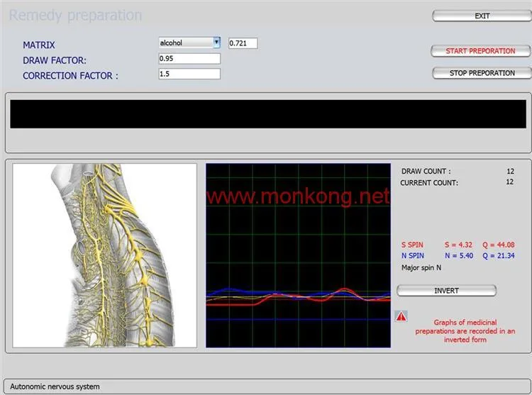Focus the DRAW FACTOR input field
532x395 pixels.
click(189, 58)
